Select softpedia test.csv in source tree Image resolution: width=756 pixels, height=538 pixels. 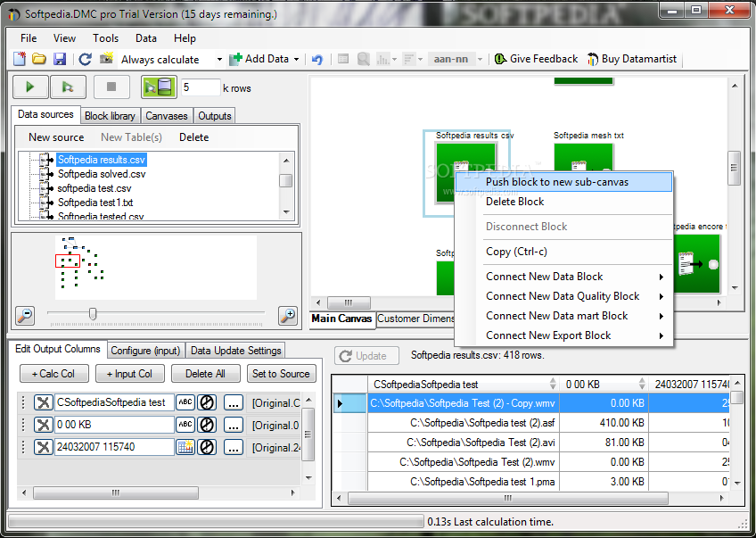click(94, 188)
